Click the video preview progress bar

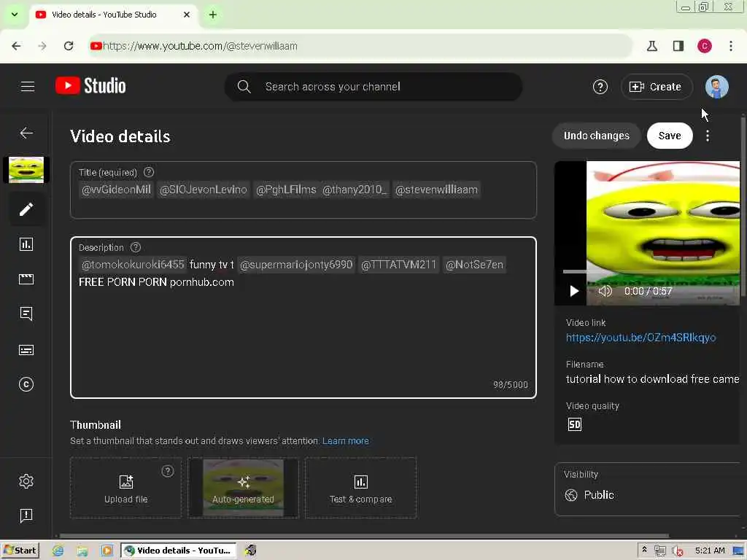[x=651, y=272]
